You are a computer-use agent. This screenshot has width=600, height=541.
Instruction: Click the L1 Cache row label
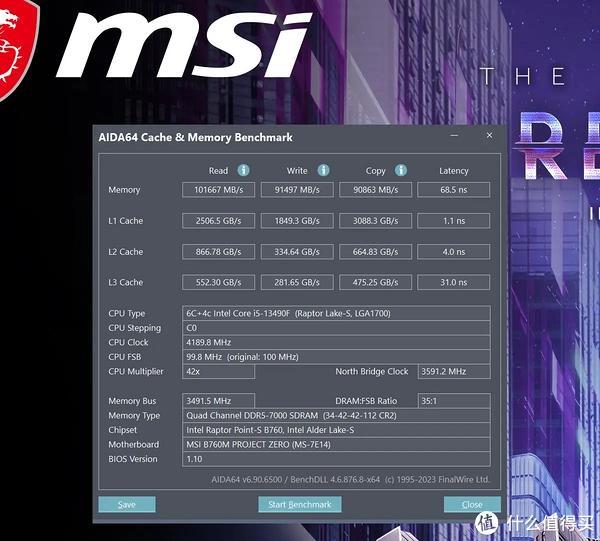pos(126,221)
